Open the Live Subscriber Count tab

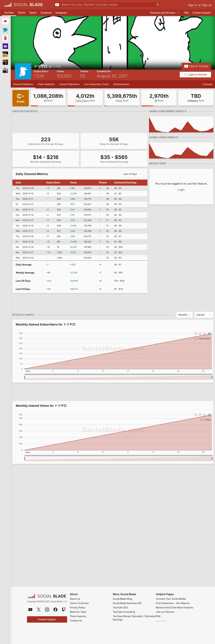tap(96, 84)
